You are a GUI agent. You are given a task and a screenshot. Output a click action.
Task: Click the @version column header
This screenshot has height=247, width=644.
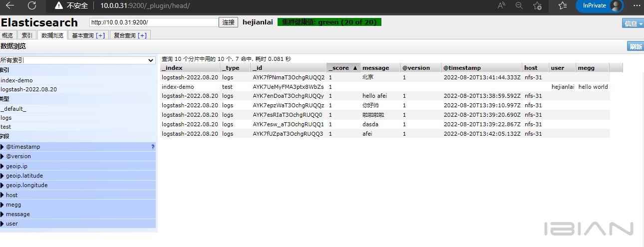(x=420, y=68)
